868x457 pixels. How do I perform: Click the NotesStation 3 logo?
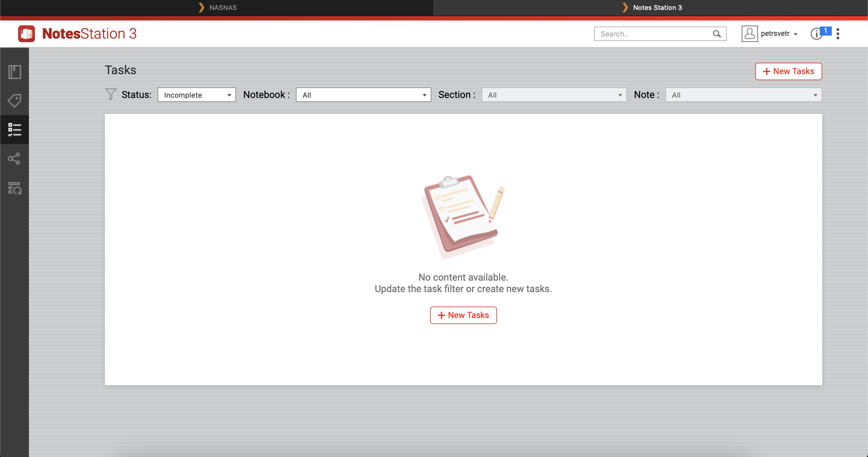pos(77,33)
